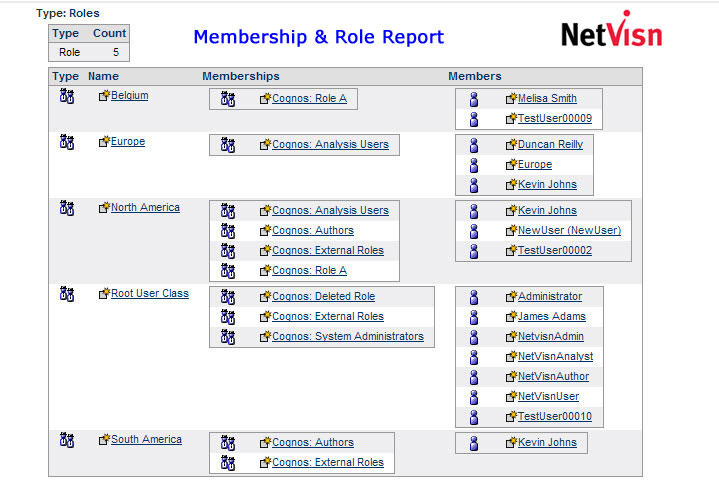This screenshot has width=719, height=502.
Task: Open the South America role link
Action: click(x=146, y=439)
